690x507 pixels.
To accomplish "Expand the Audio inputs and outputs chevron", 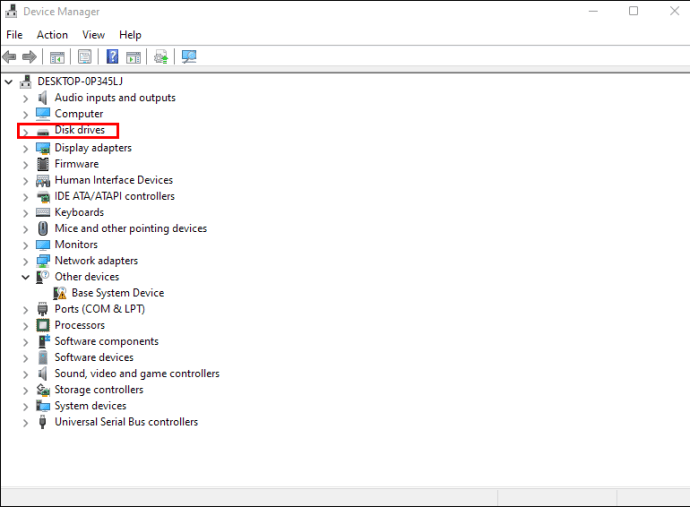I will (26, 99).
